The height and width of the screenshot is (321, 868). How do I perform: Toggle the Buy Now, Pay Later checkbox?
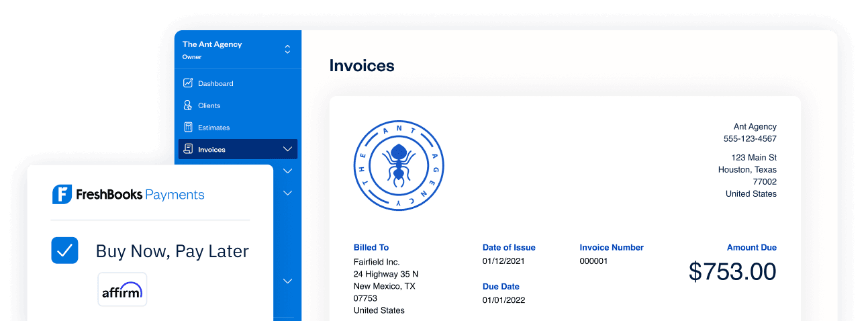click(65, 250)
